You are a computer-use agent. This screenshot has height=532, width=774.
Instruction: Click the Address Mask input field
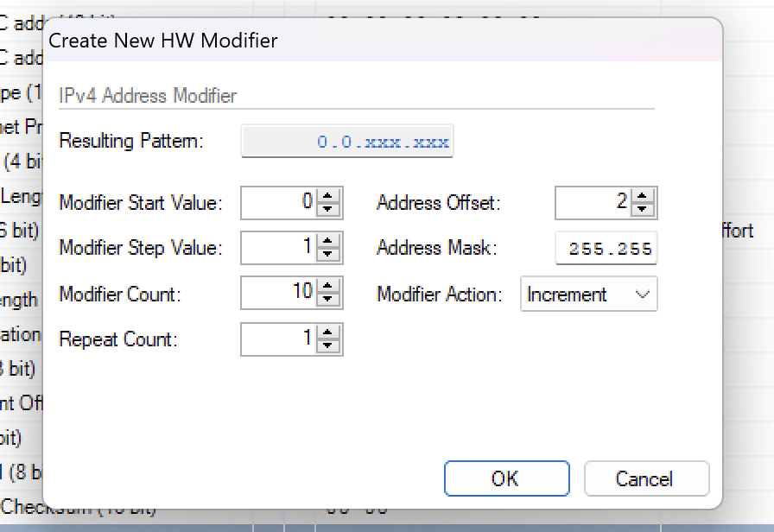pyautogui.click(x=606, y=249)
